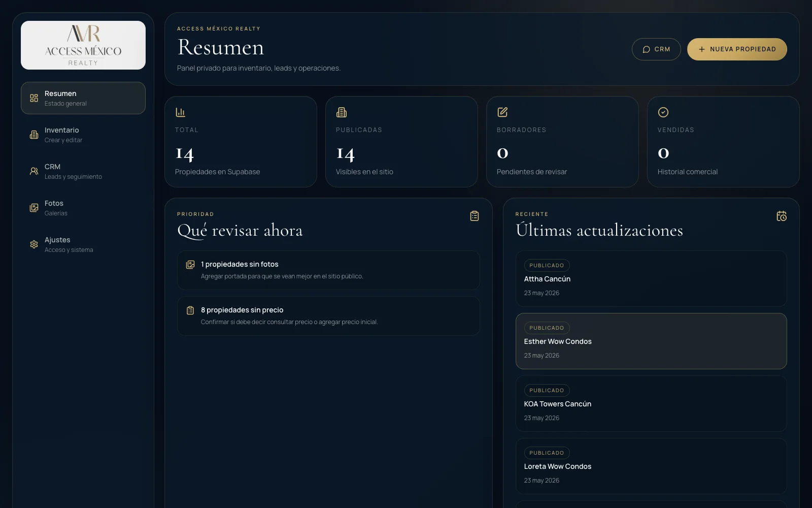Click the plus icon on Nueva Propiedad
The height and width of the screenshot is (508, 812).
[702, 49]
